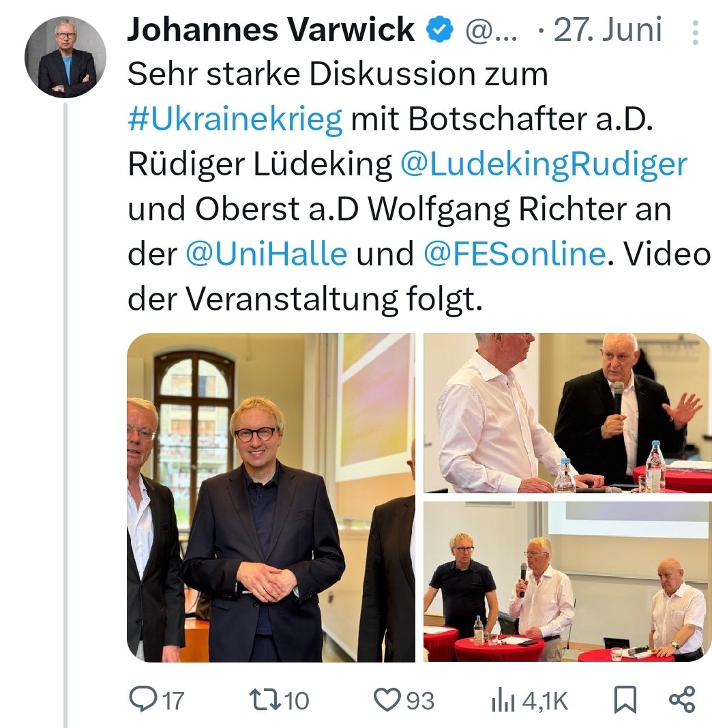Viewport: 712px width, 728px height.
Task: Retweet this post using the repost icon
Action: tap(265, 699)
